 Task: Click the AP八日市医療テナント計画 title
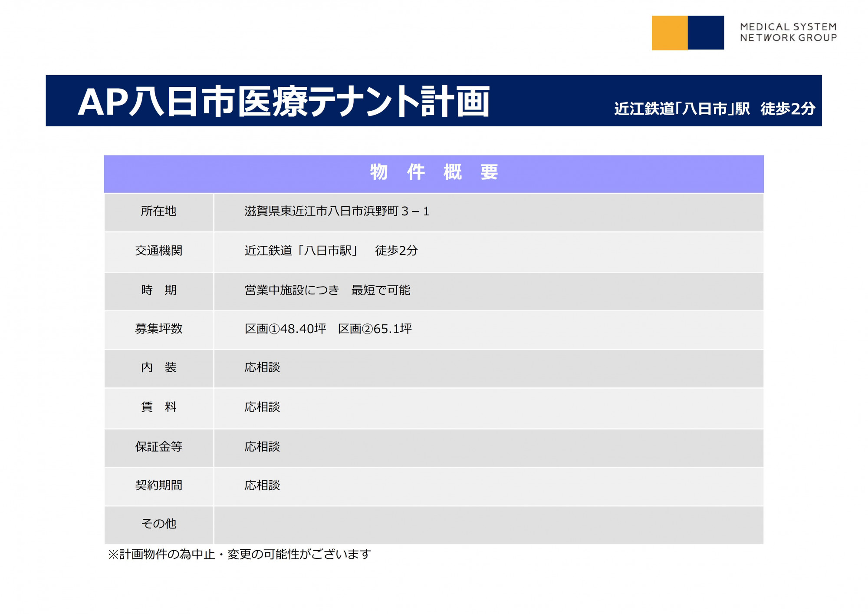[284, 102]
